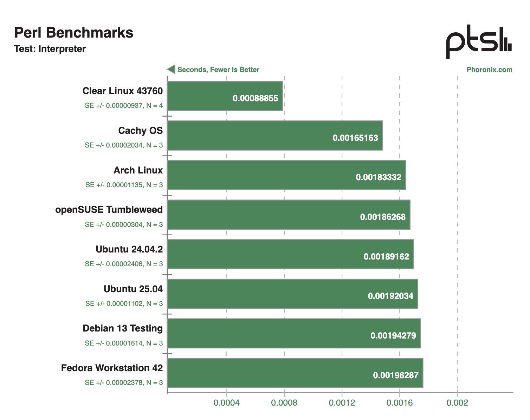Click the Ubuntu 25.04 result bar

[292, 294]
